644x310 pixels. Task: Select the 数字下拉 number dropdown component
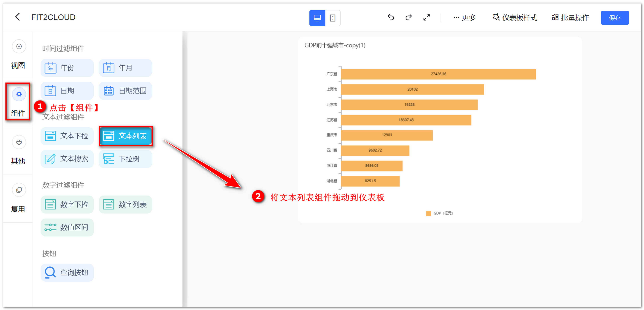[67, 205]
